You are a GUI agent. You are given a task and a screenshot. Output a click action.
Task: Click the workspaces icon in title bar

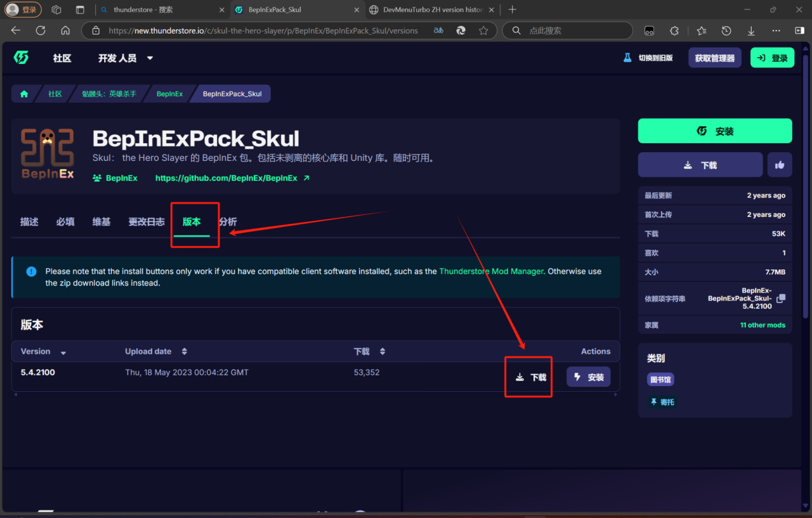click(56, 10)
